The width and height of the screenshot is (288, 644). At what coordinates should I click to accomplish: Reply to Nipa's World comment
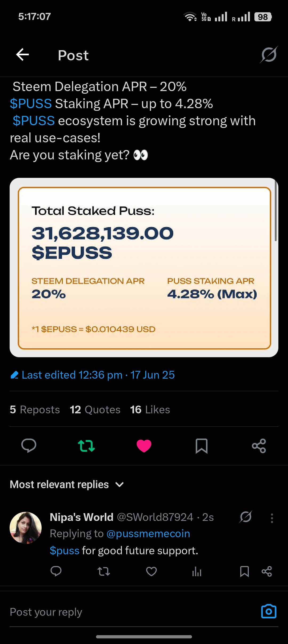point(56,571)
